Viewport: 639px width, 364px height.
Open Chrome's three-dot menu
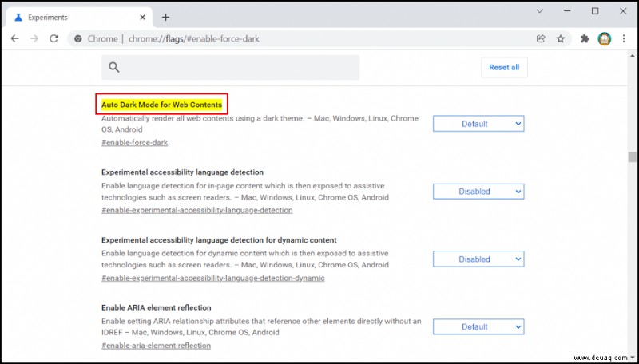624,38
